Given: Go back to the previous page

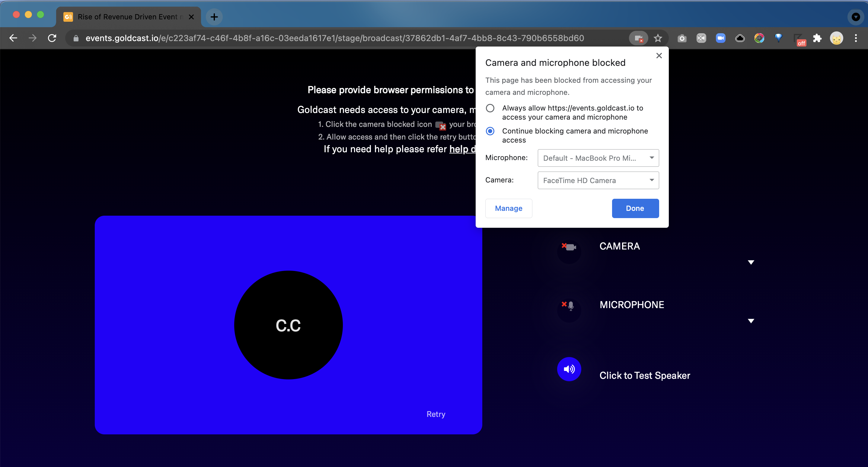Looking at the screenshot, I should tap(14, 38).
